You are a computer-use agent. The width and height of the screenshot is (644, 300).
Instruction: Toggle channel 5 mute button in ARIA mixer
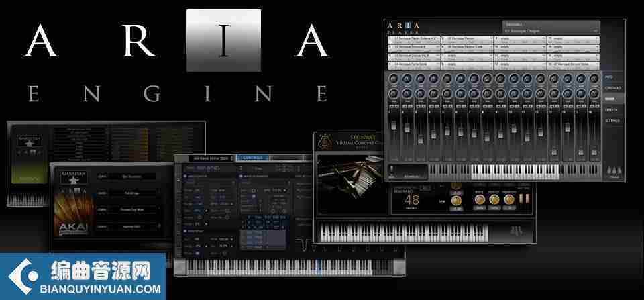click(x=445, y=106)
